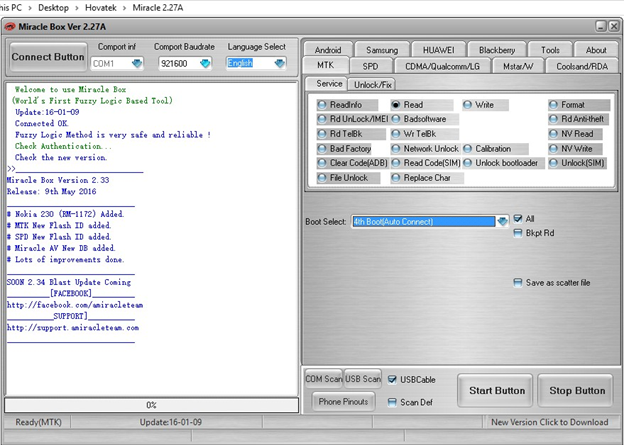Open the Phone Pinouts button
Image resolution: width=624 pixels, height=445 pixels.
click(343, 401)
